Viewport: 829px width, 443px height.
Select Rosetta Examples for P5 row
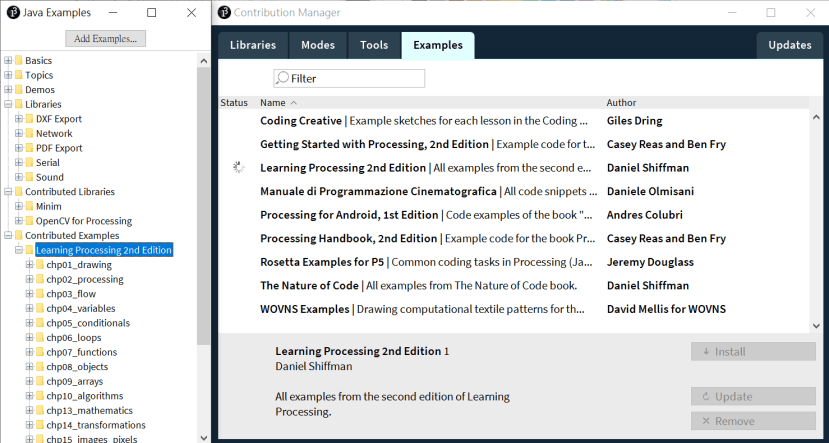click(513, 262)
